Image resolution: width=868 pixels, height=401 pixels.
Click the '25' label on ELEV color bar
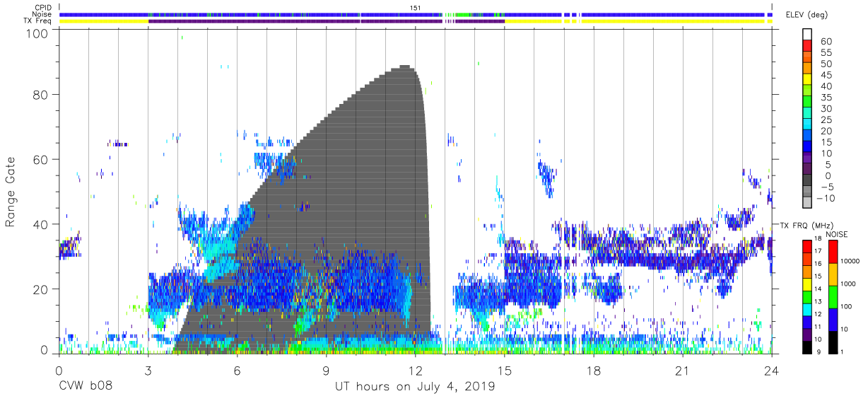826,121
